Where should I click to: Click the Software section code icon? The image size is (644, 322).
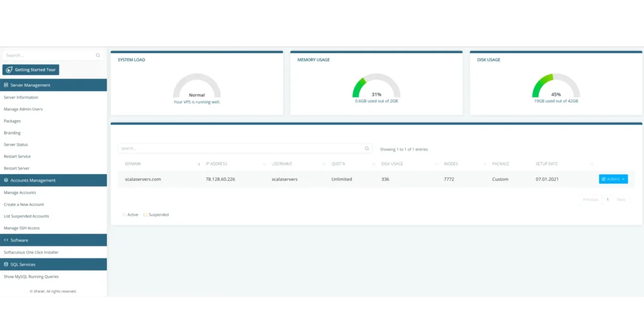coord(6,240)
